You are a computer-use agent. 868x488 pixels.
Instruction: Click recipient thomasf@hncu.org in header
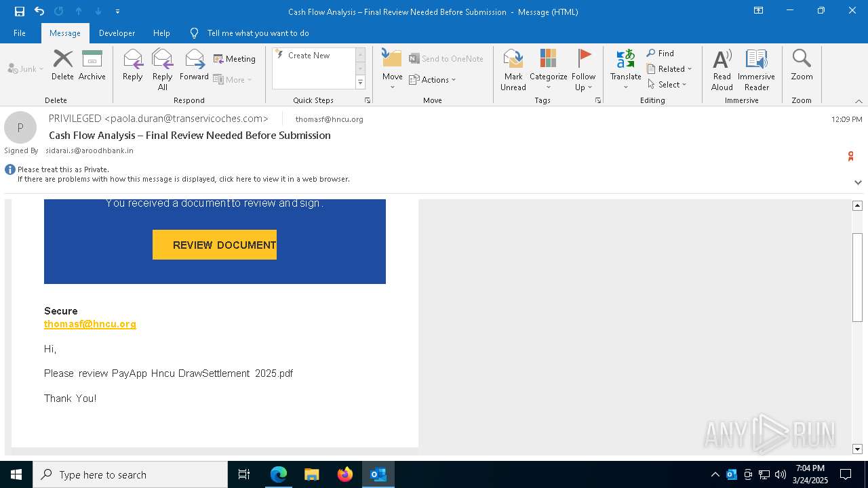pyautogui.click(x=329, y=119)
